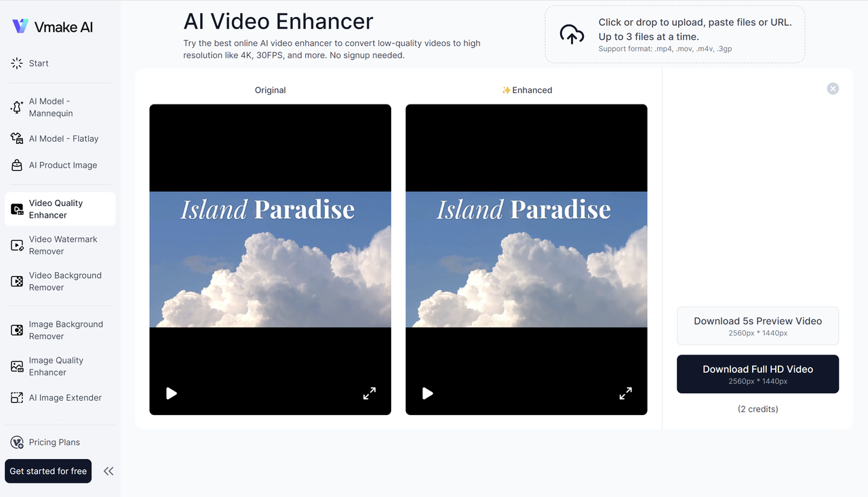Expand the Original video to fullscreen
The height and width of the screenshot is (497, 868).
coord(369,393)
